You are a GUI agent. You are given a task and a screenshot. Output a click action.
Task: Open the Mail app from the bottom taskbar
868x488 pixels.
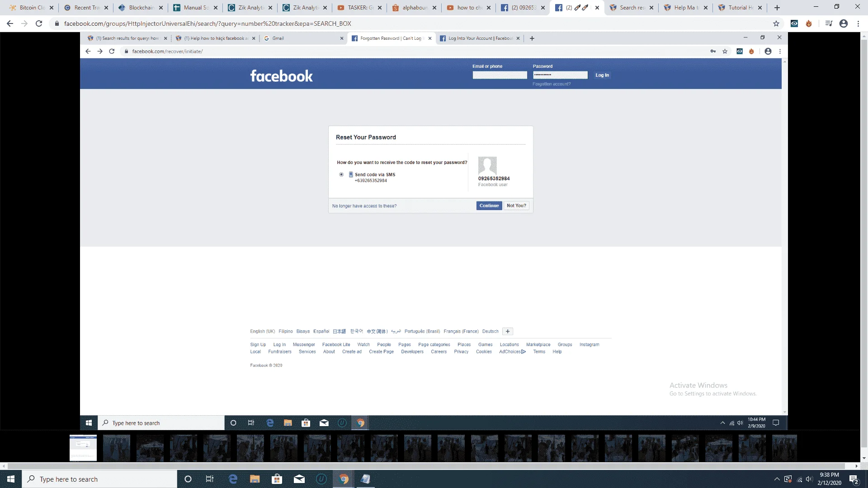[299, 479]
